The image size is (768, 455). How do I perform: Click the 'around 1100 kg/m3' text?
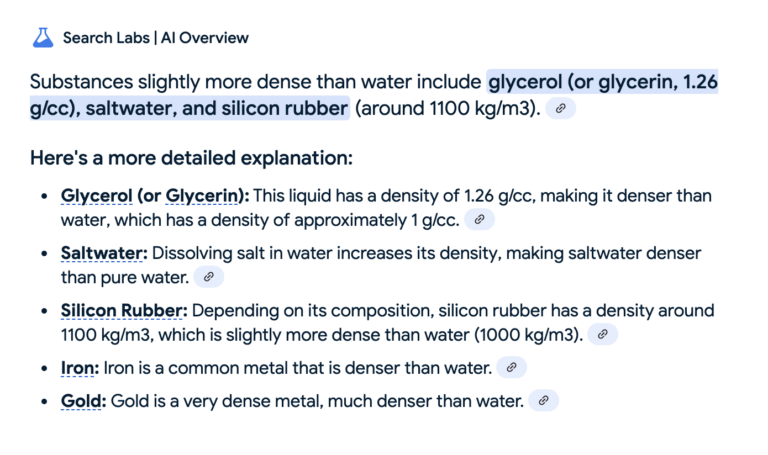pos(447,108)
